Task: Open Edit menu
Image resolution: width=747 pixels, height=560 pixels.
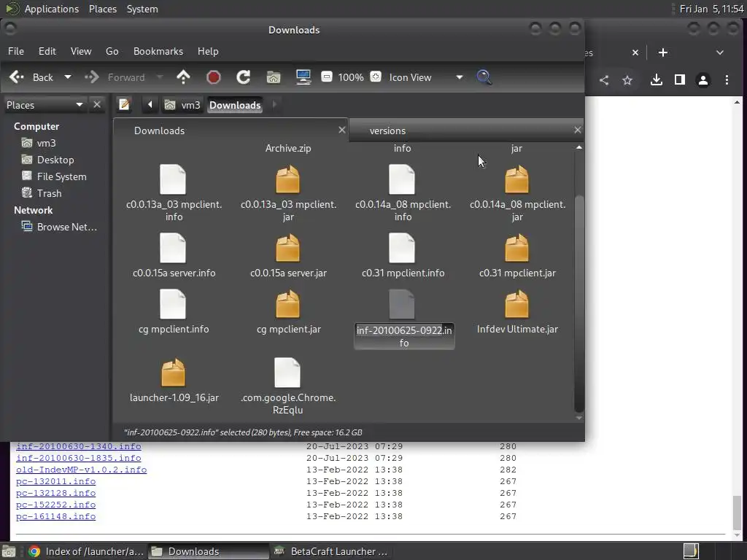Action: click(x=47, y=51)
